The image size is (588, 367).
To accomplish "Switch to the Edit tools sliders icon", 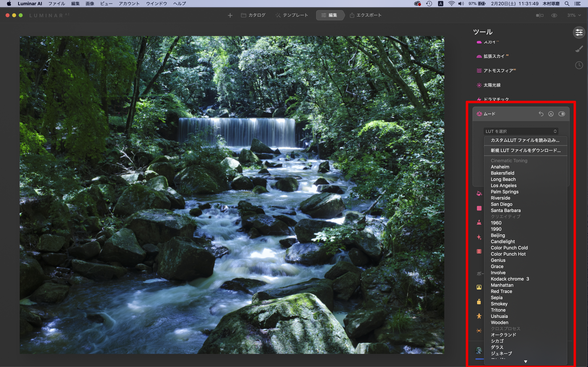I will pyautogui.click(x=579, y=32).
